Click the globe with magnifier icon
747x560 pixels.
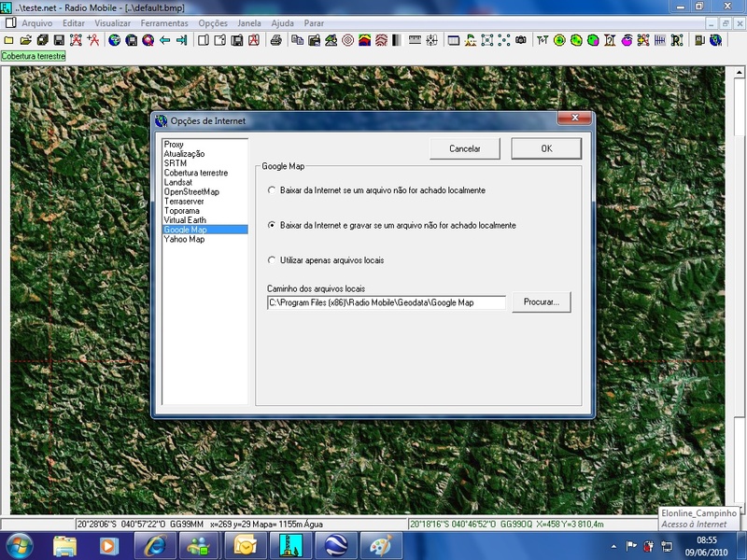148,40
